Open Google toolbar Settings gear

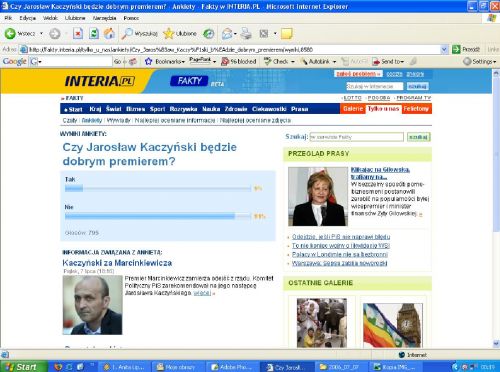[467, 61]
